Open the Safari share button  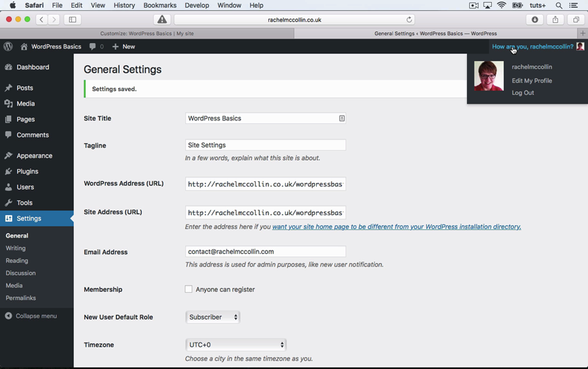coord(555,19)
